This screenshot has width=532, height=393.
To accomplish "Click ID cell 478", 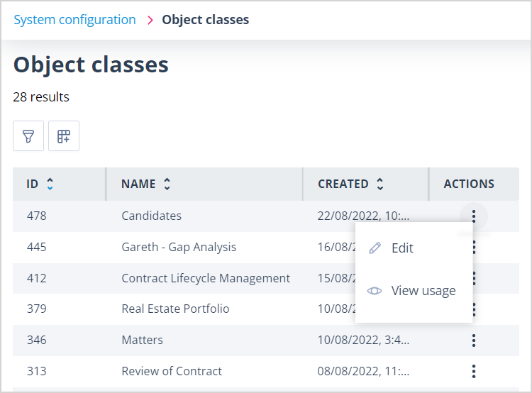I will pos(37,216).
